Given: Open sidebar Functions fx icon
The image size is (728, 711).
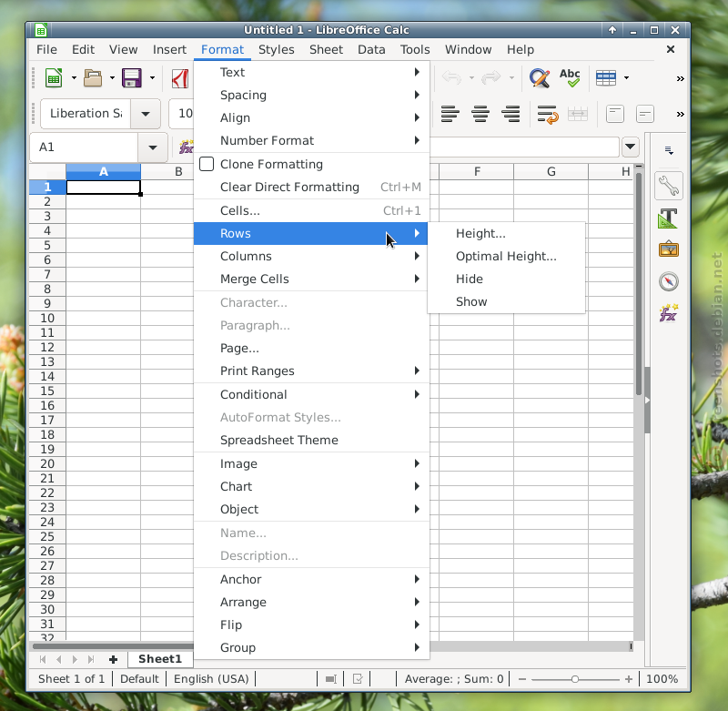Looking at the screenshot, I should [x=669, y=313].
